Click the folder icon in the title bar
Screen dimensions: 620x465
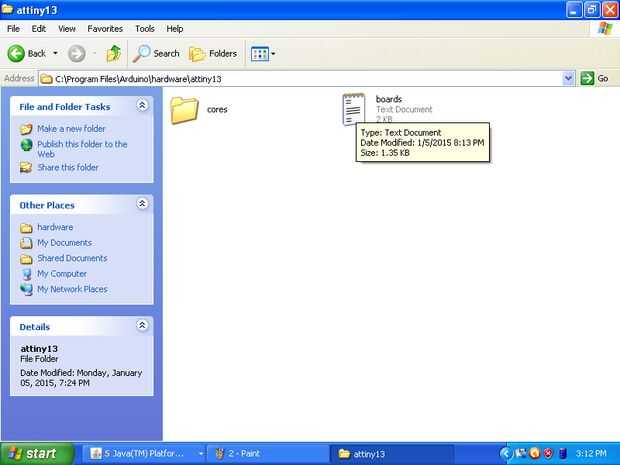(8, 9)
